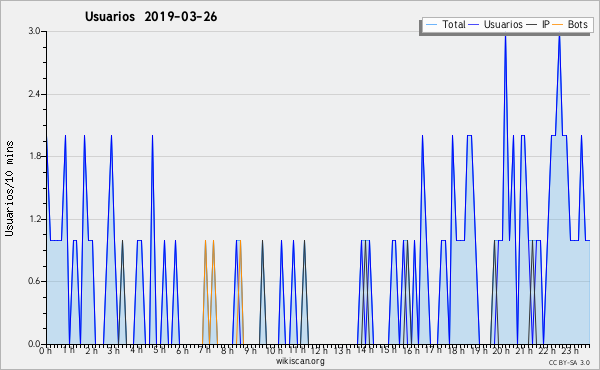
Task: Click the Bots legend entry
Action: point(571,24)
